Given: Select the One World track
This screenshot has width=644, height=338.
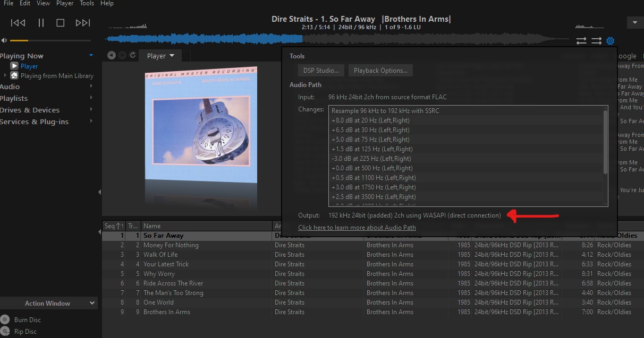Looking at the screenshot, I should pyautogui.click(x=372, y=302).
